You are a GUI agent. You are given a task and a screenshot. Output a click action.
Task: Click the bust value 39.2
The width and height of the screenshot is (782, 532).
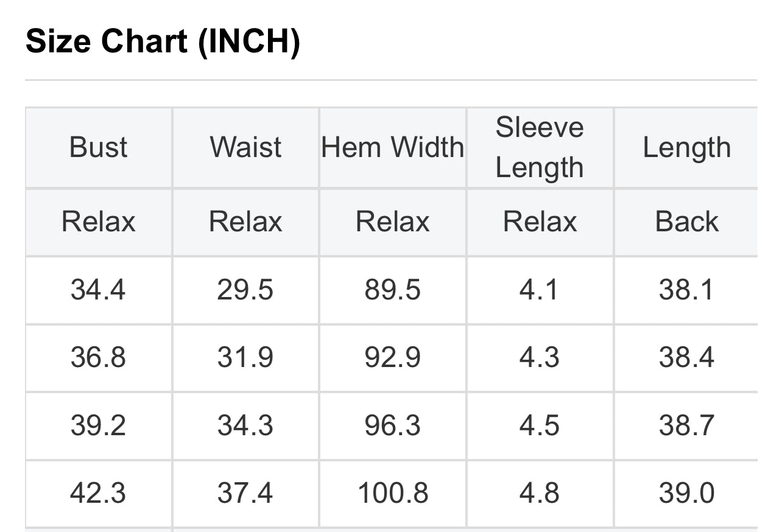coord(99,425)
